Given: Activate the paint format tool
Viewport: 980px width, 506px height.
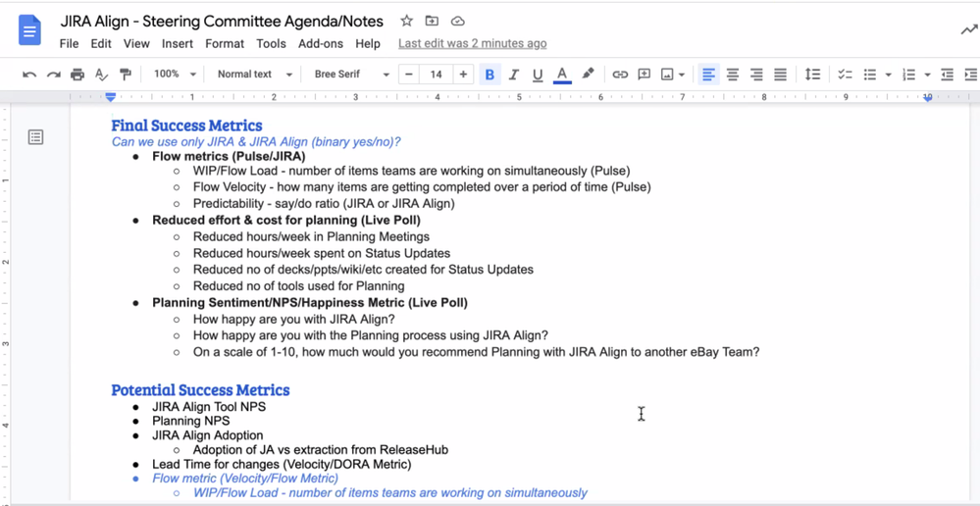Looking at the screenshot, I should pyautogui.click(x=126, y=75).
